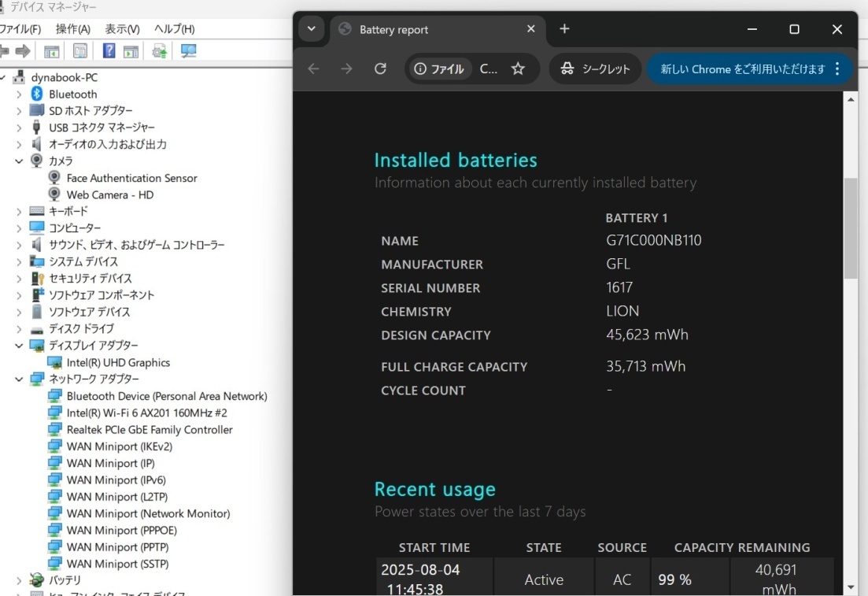
Task: Open a new Chrome tab
Action: [564, 29]
